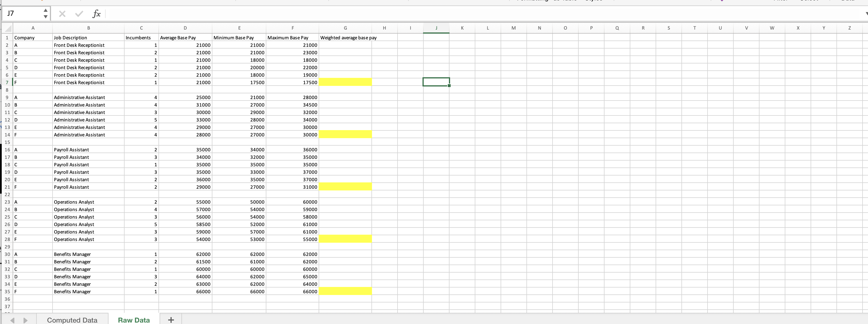868x324 pixels.
Task: Click the left sheet navigation arrow
Action: click(13, 320)
